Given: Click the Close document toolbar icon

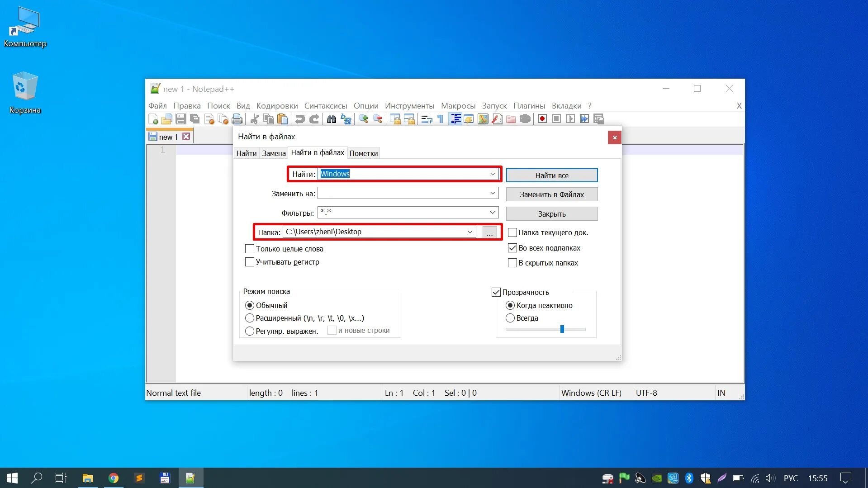Looking at the screenshot, I should [209, 119].
